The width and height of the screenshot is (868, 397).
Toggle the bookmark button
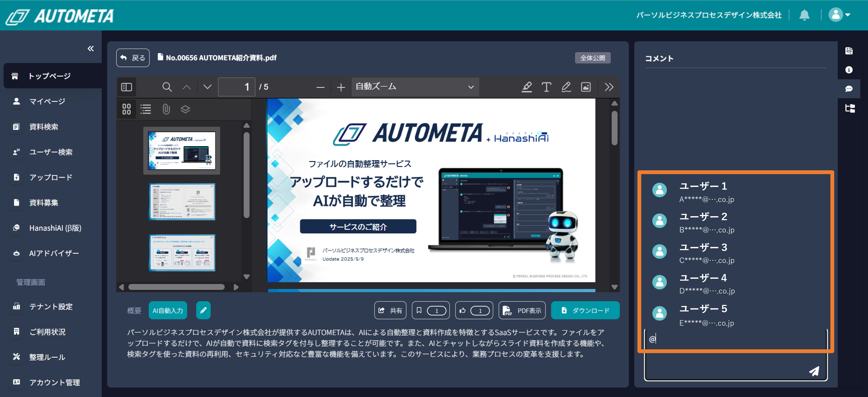coord(430,310)
